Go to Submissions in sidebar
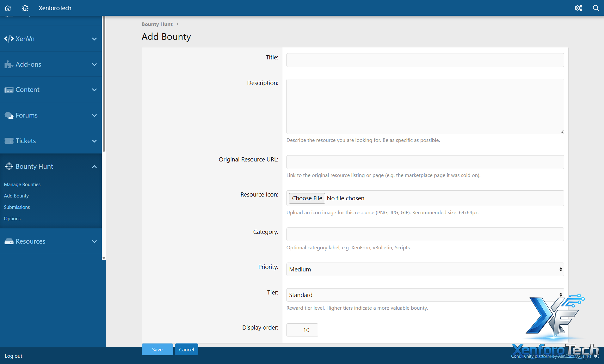This screenshot has height=364, width=604. click(x=17, y=207)
